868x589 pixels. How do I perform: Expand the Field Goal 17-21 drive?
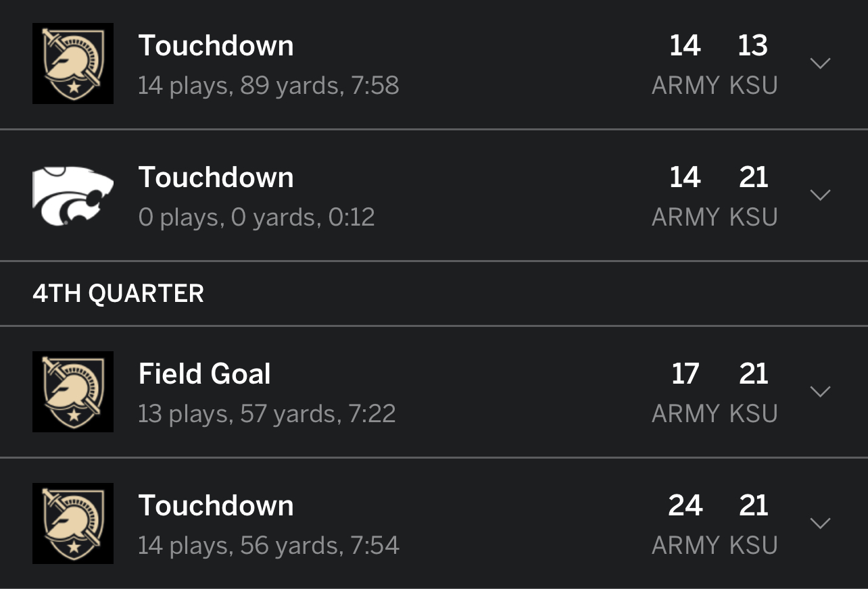pyautogui.click(x=820, y=392)
